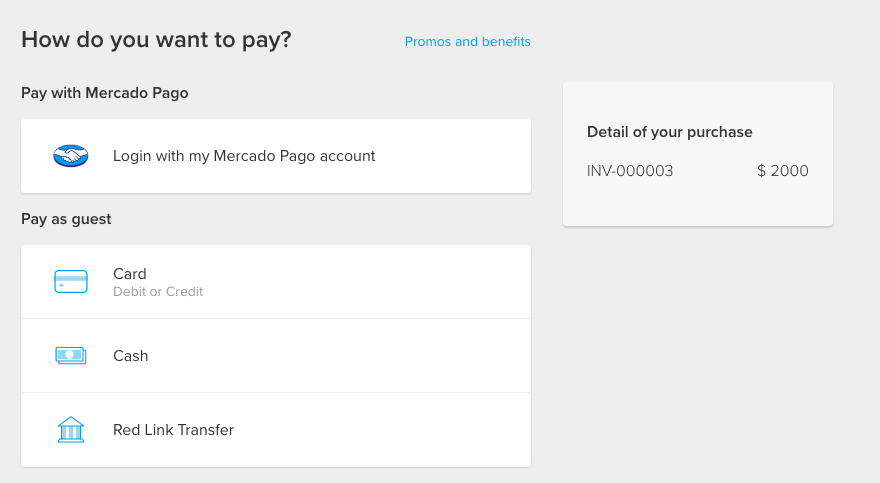Click the cash banknote icon
The width and height of the screenshot is (880, 483).
(71, 356)
